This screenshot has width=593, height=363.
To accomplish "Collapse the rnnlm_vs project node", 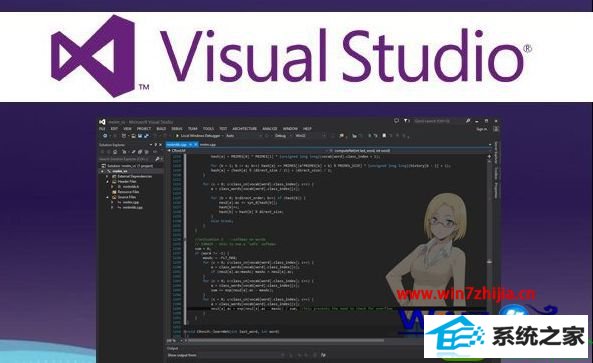I will [102, 171].
